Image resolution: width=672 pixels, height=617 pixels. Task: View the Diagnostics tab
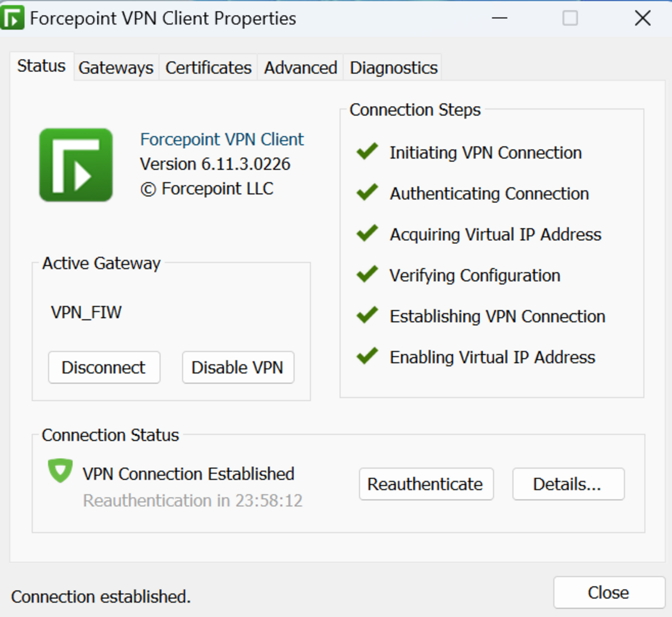394,68
